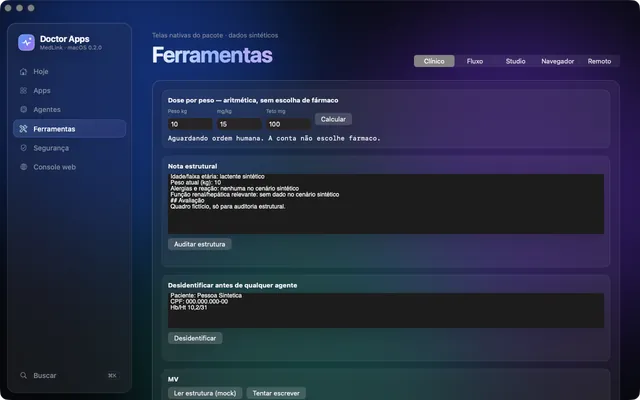This screenshot has width=640, height=400.
Task: Click the Auditar estrutura button
Action: pyautogui.click(x=200, y=244)
